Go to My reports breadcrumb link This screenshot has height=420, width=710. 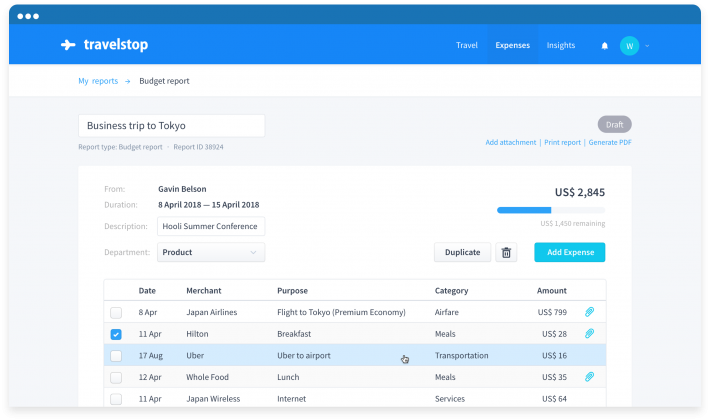tap(98, 81)
